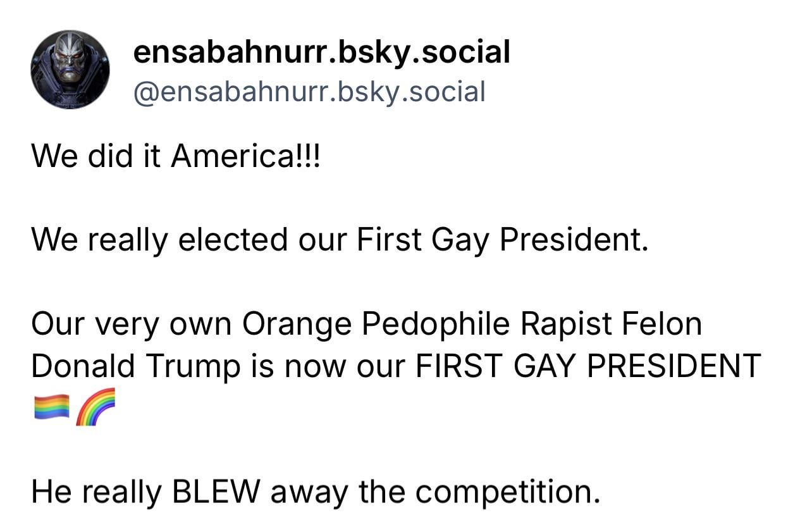The width and height of the screenshot is (812, 527).
Task: Click the word "America!!!"
Action: tap(246, 156)
